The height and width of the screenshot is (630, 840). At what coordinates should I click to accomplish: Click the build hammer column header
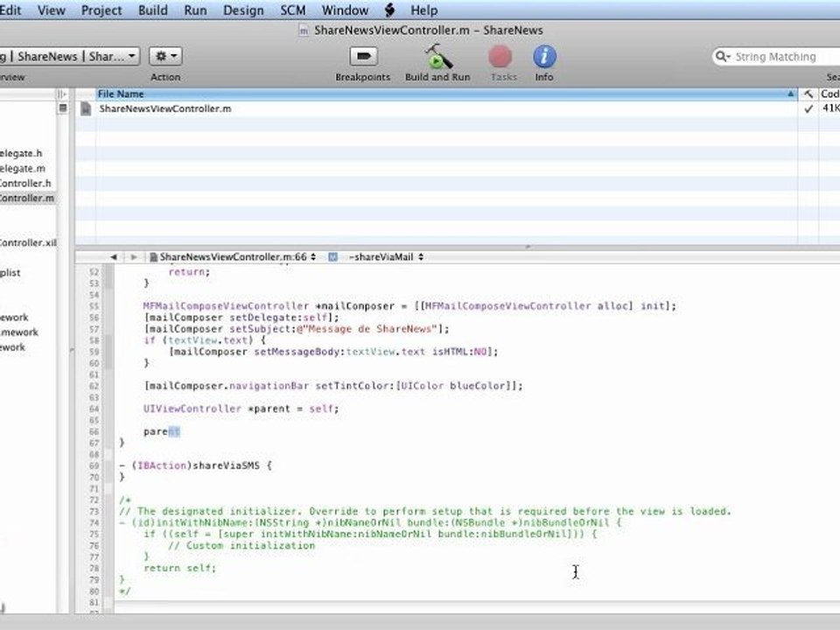pyautogui.click(x=808, y=94)
